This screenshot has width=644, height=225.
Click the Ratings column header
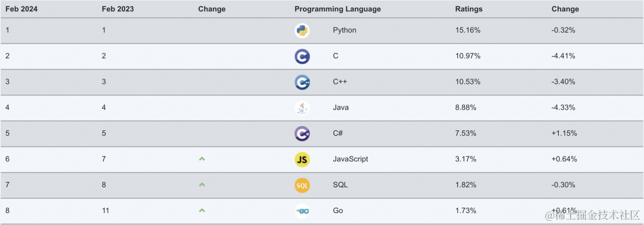pyautogui.click(x=469, y=9)
